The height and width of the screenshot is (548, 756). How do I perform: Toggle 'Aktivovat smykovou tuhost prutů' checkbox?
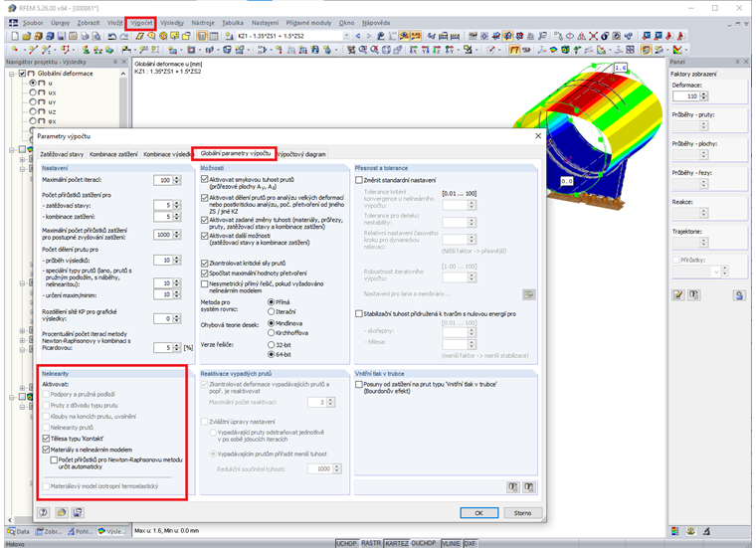205,179
